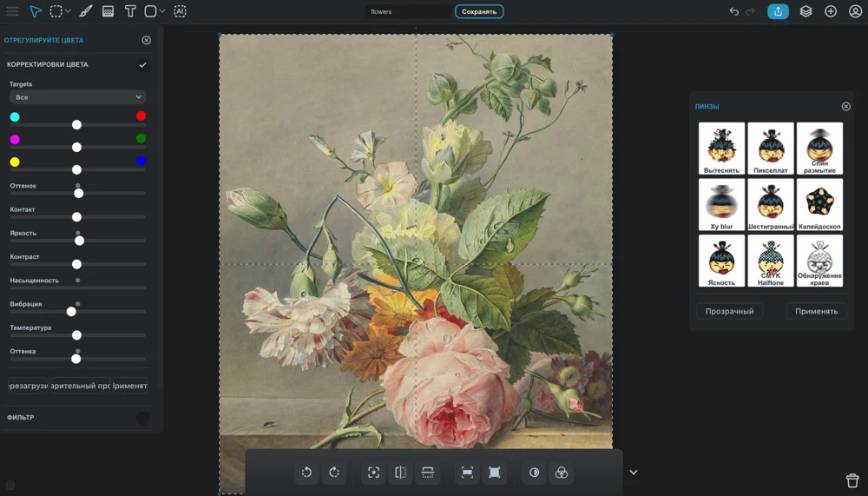The height and width of the screenshot is (496, 868).
Task: Open the contrast adjustment icon
Action: 534,473
